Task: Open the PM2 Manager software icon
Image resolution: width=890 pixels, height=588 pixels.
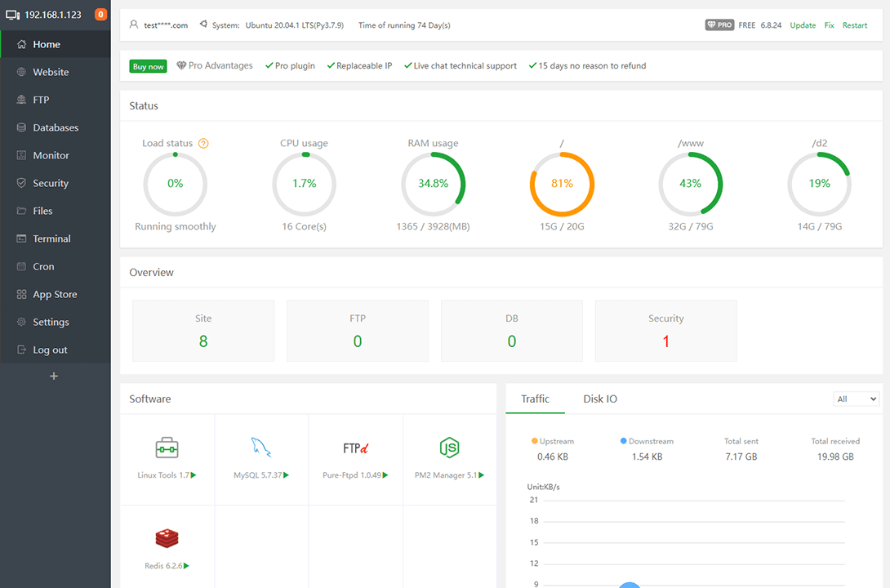Action: [447, 448]
